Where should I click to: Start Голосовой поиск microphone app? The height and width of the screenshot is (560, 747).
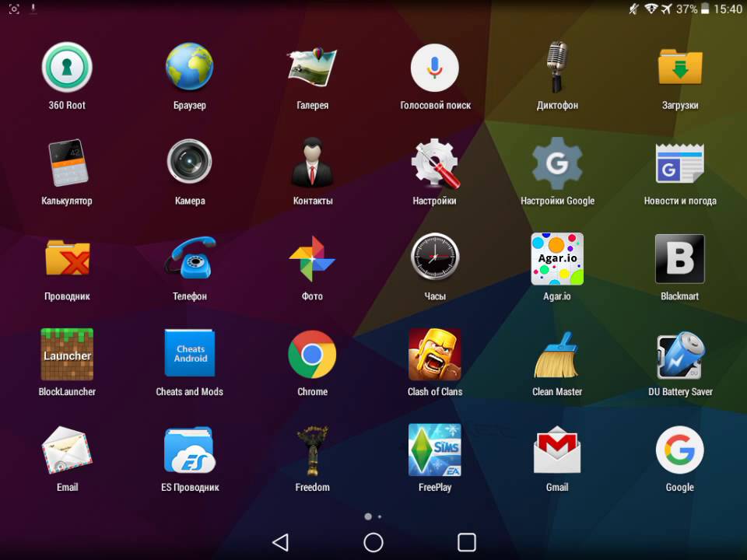tap(435, 67)
